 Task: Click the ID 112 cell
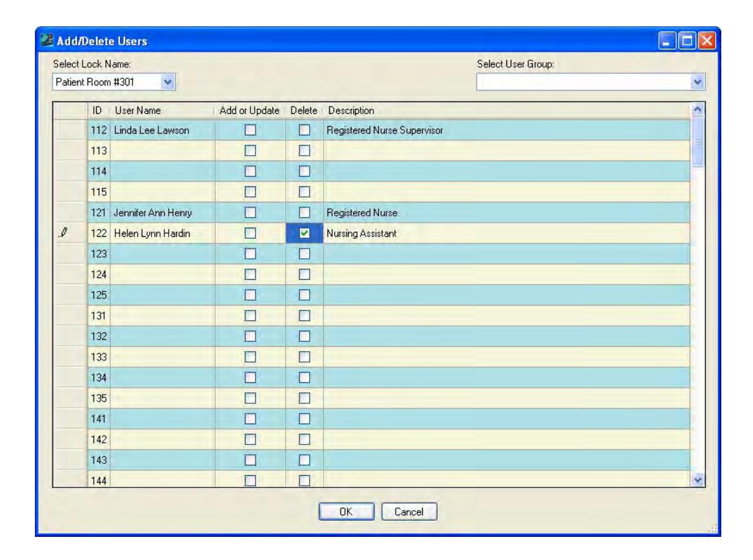99,130
